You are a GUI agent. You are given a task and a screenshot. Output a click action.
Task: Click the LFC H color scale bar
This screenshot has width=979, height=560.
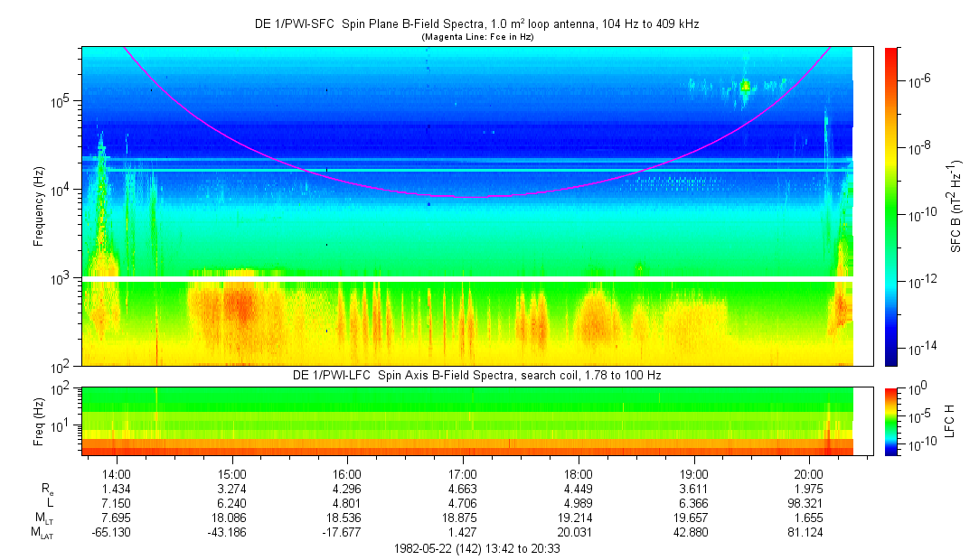click(x=890, y=420)
